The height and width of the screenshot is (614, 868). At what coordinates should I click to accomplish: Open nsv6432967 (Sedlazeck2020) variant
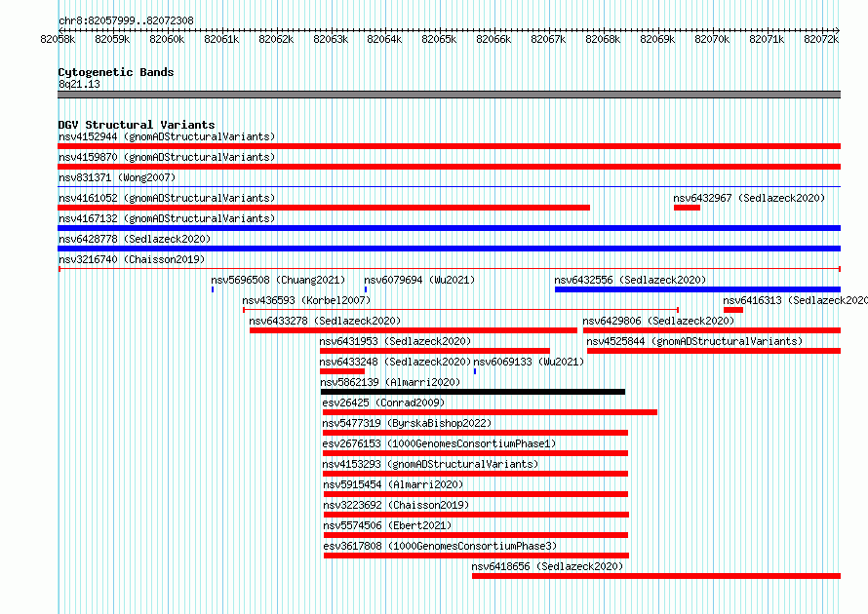coord(749,198)
